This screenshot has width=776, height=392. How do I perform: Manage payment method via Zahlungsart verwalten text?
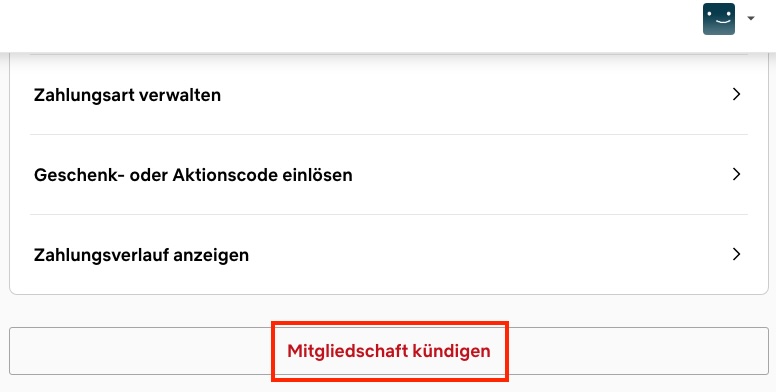point(127,95)
